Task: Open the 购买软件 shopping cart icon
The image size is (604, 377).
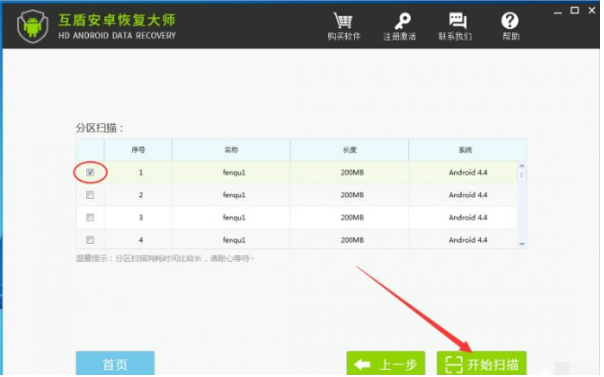Action: 343,21
